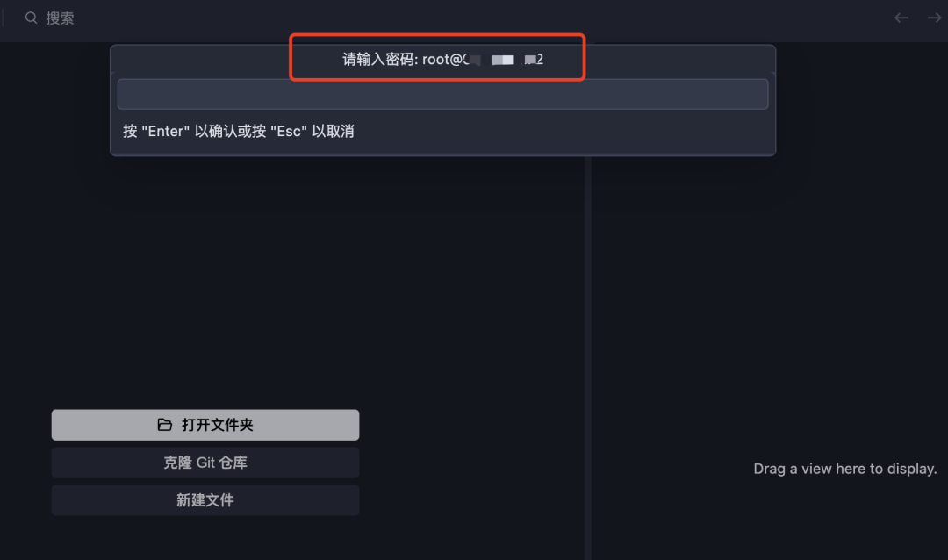This screenshot has width=948, height=560.
Task: Click the folder icon on 打开文件夹
Action: 164,425
